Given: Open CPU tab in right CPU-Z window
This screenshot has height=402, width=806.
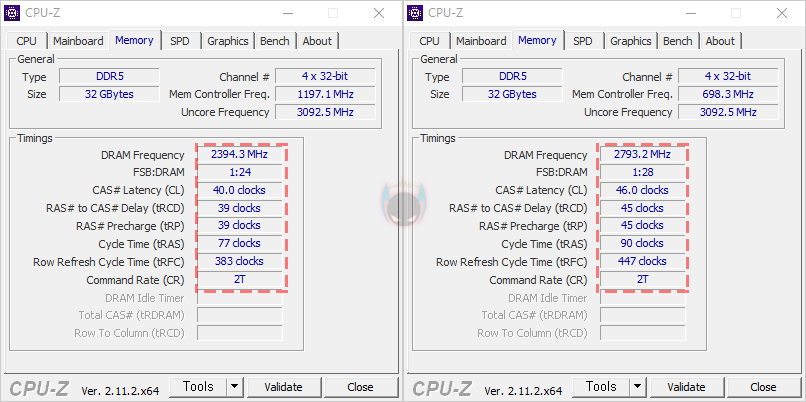Looking at the screenshot, I should 430,41.
